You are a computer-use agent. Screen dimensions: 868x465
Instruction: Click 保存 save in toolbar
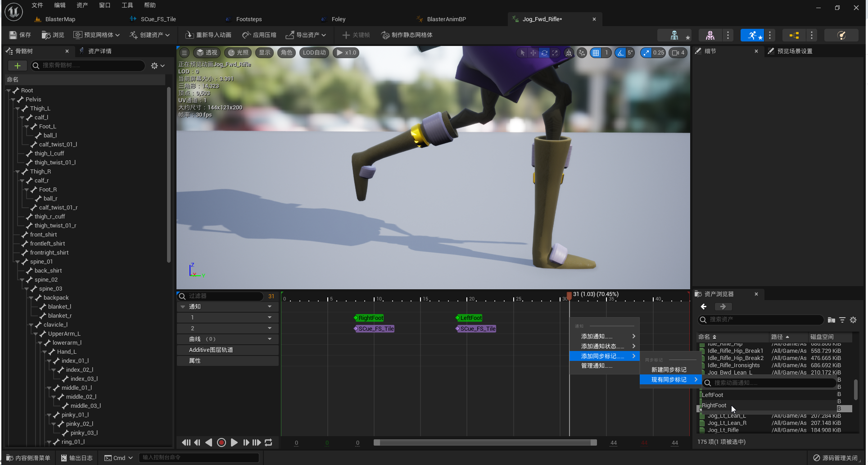(x=20, y=35)
